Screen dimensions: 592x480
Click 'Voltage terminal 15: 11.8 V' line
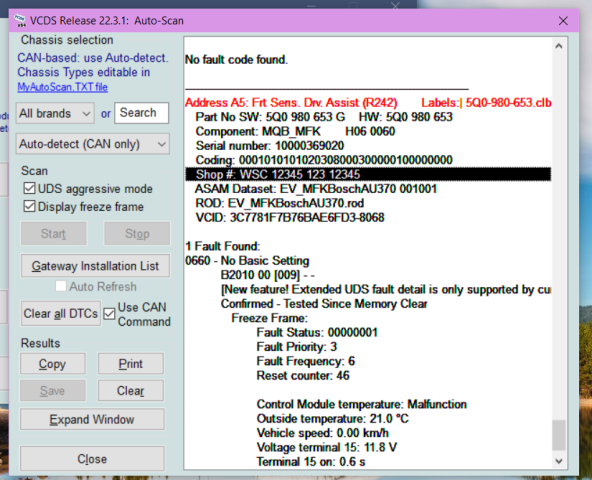[327, 447]
